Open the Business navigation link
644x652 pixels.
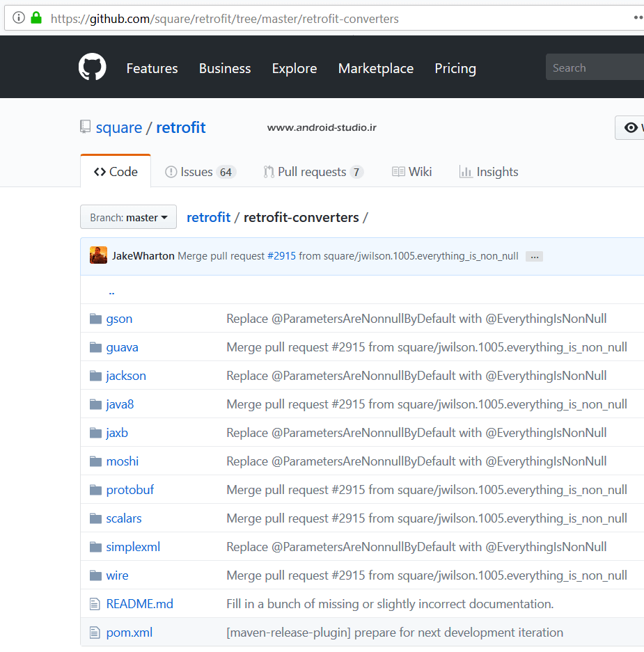tap(225, 68)
